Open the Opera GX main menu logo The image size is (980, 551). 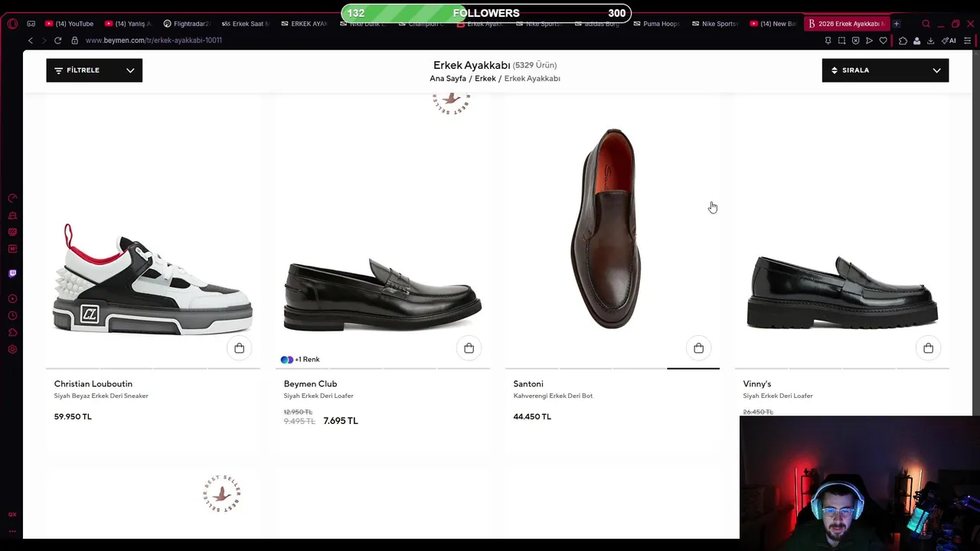(12, 24)
